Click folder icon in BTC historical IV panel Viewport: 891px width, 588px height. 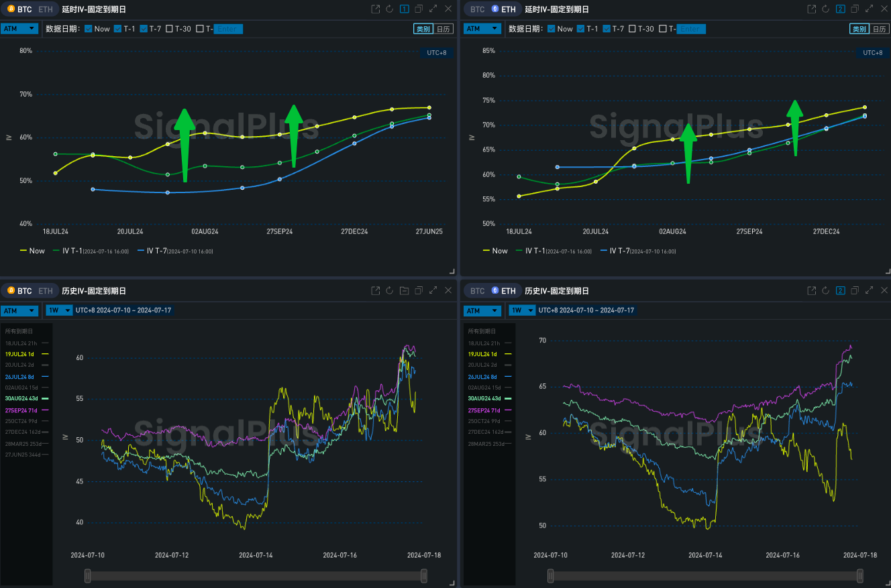point(404,291)
